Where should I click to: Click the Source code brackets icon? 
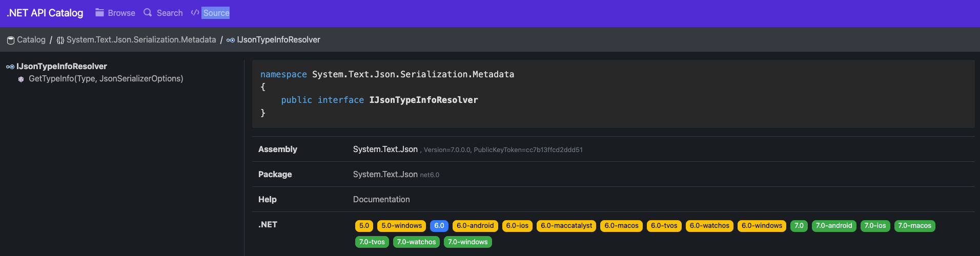point(195,13)
